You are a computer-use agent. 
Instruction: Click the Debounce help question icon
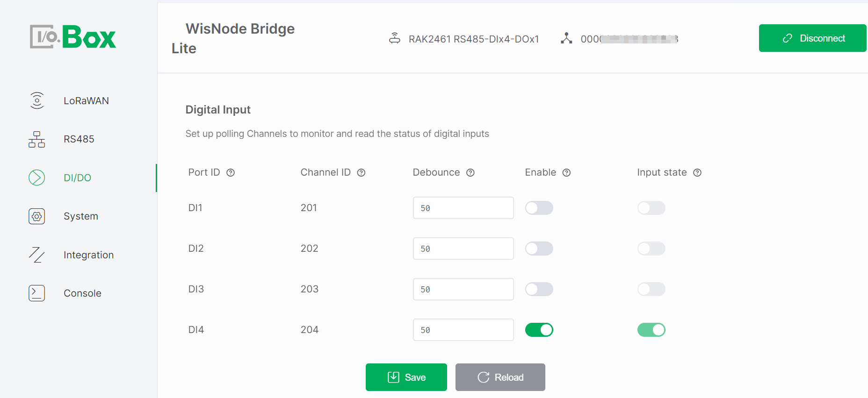(470, 173)
